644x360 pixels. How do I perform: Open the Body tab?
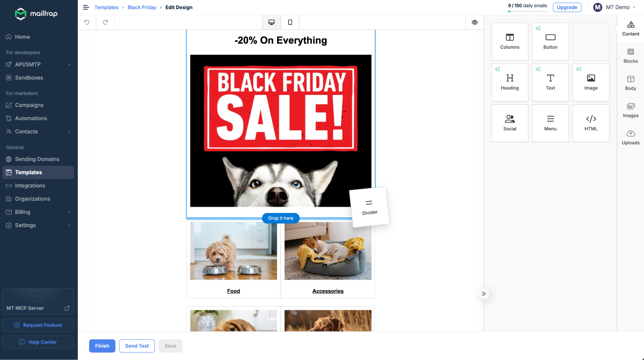630,83
